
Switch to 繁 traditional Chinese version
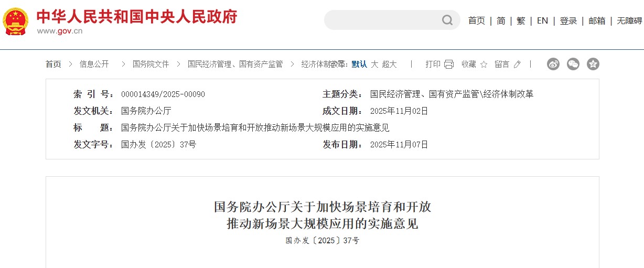[x=521, y=20]
